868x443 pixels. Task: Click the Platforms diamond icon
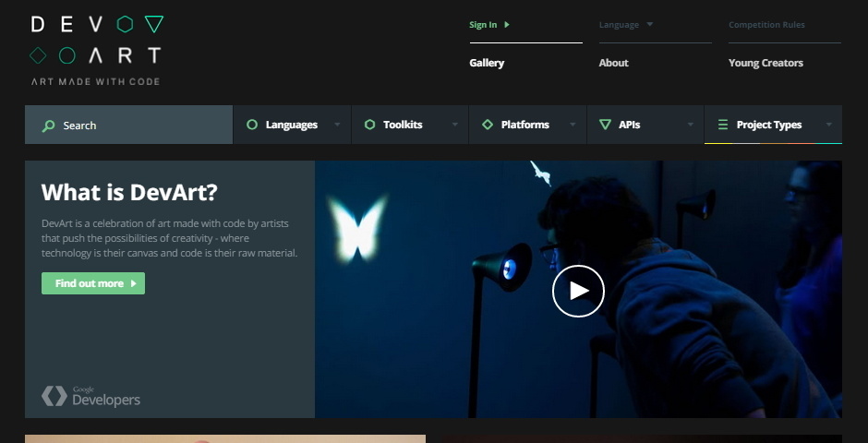point(488,125)
